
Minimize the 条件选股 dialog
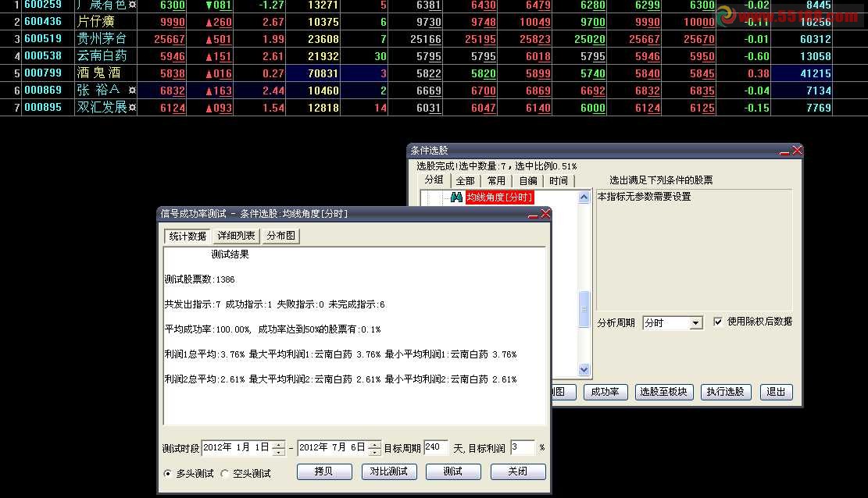[x=784, y=151]
